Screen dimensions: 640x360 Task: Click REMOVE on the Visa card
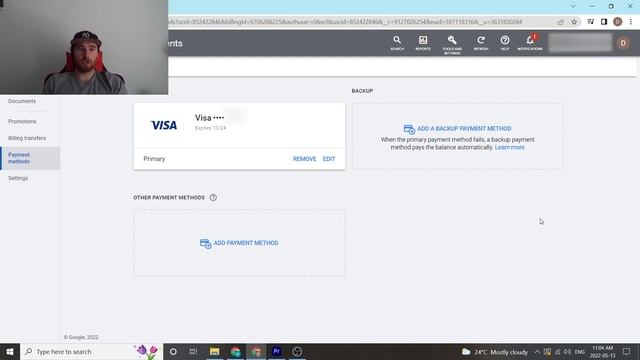[304, 159]
